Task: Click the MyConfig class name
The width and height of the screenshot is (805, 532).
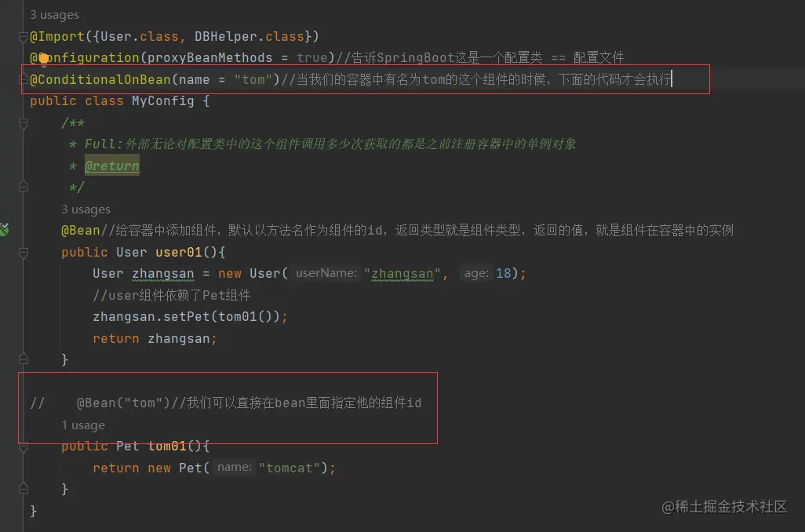Action: [162, 100]
